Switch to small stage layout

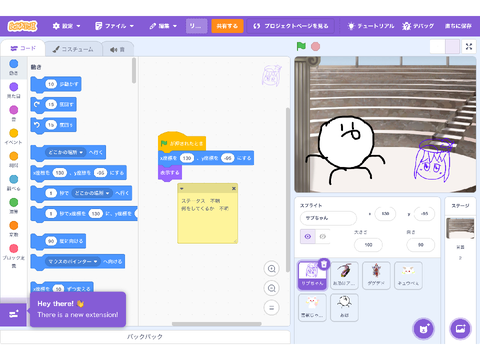pos(437,47)
